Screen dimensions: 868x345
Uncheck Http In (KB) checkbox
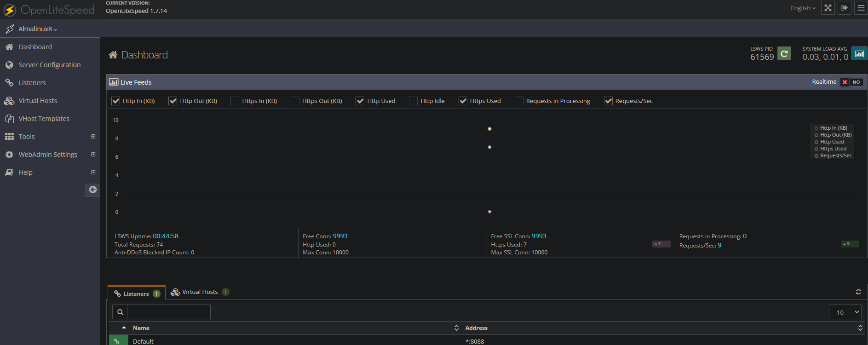[116, 101]
